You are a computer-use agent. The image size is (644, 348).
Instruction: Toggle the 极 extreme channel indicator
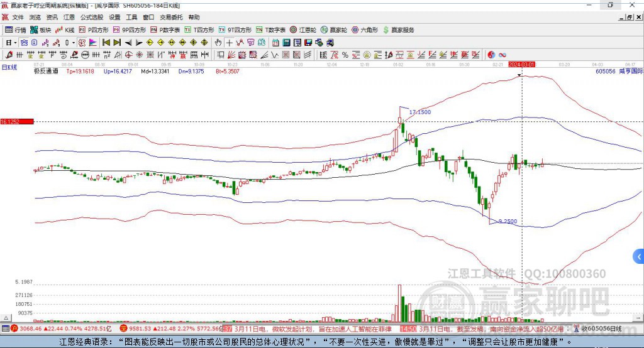pos(82,43)
